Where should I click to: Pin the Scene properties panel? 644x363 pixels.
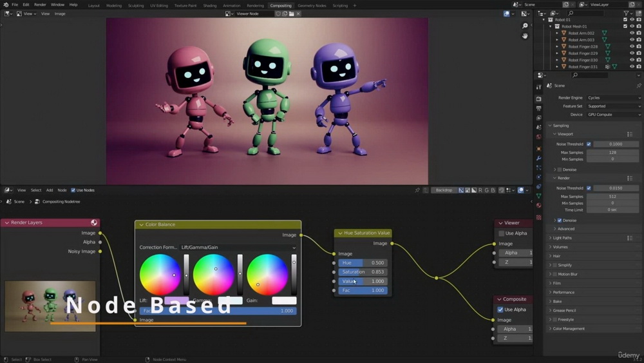point(639,86)
